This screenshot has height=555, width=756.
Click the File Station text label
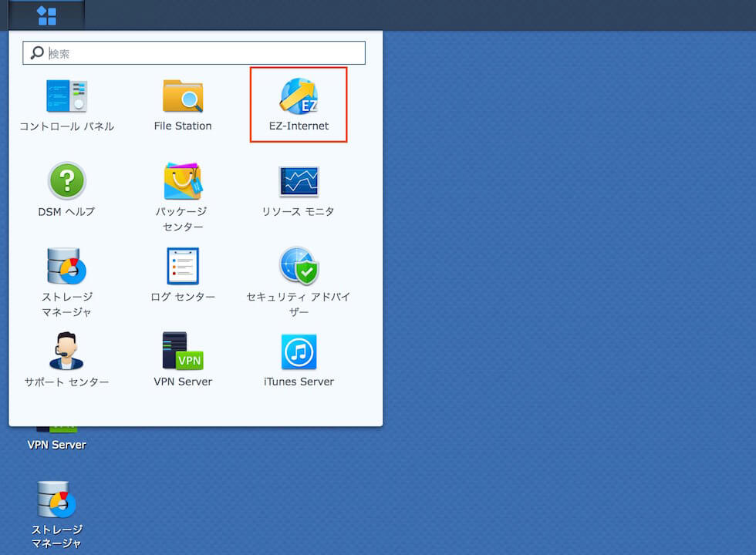coord(183,126)
